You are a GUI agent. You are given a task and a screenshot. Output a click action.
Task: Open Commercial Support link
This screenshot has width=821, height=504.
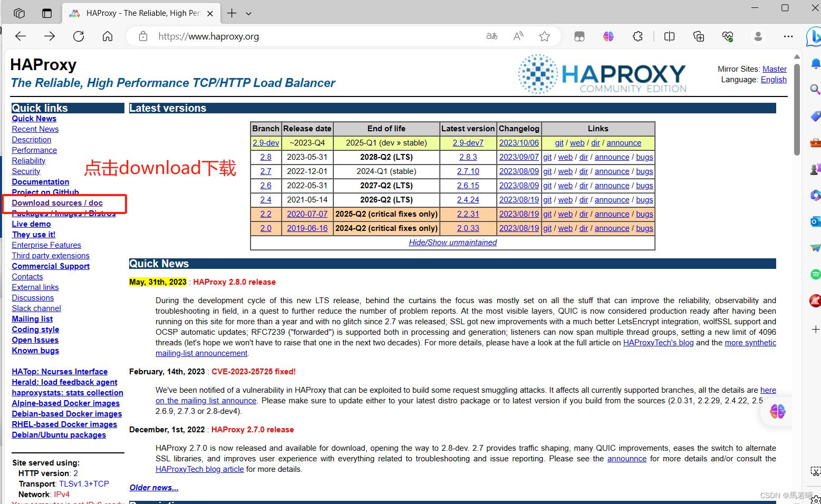(x=51, y=266)
